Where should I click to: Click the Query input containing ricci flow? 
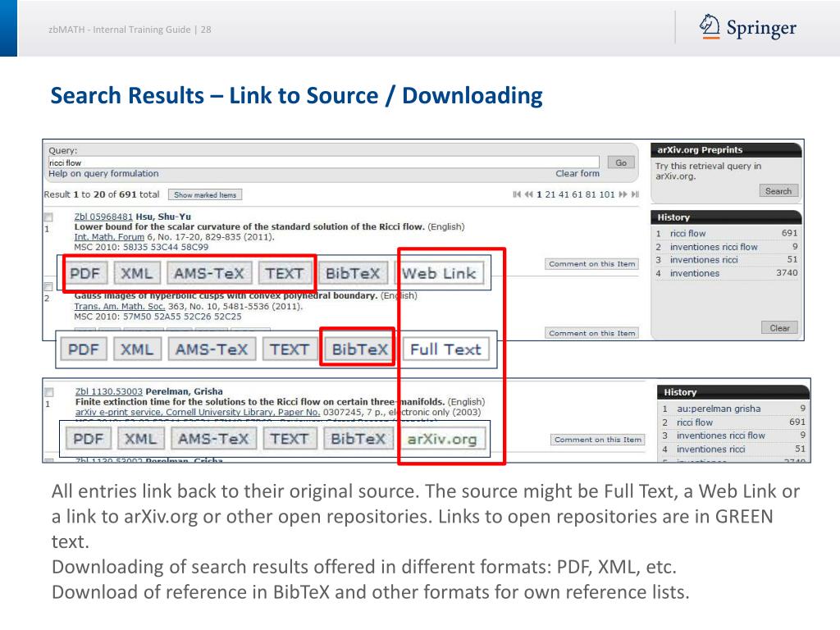[323, 162]
